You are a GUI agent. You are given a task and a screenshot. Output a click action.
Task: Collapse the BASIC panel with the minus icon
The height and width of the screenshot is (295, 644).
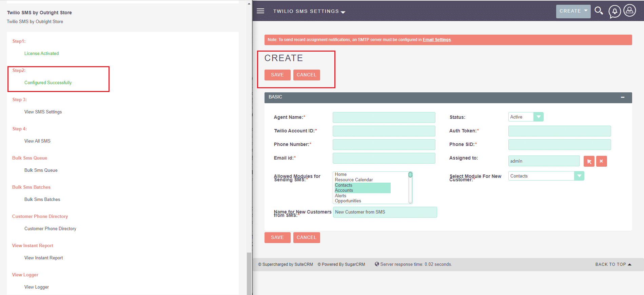click(x=623, y=97)
